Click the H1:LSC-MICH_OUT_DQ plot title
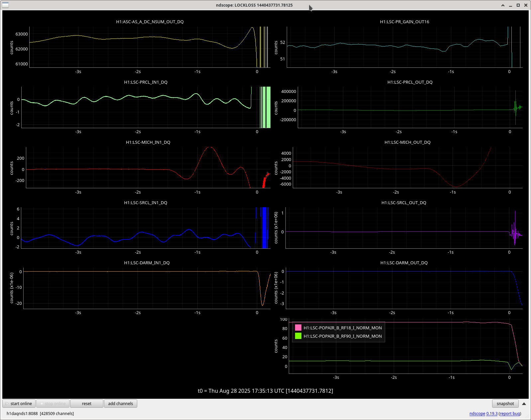The width and height of the screenshot is (531, 420). [x=407, y=142]
